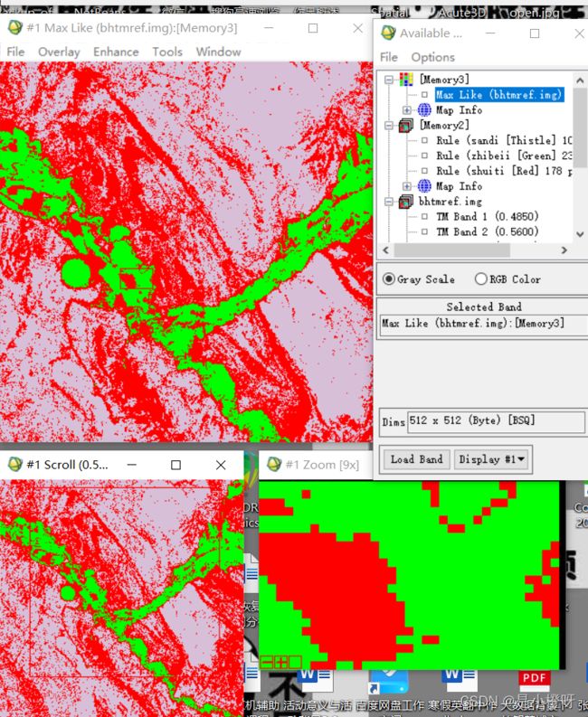Click the Selected Band text field
Screen dimensions: 588x717
pyautogui.click(x=484, y=324)
